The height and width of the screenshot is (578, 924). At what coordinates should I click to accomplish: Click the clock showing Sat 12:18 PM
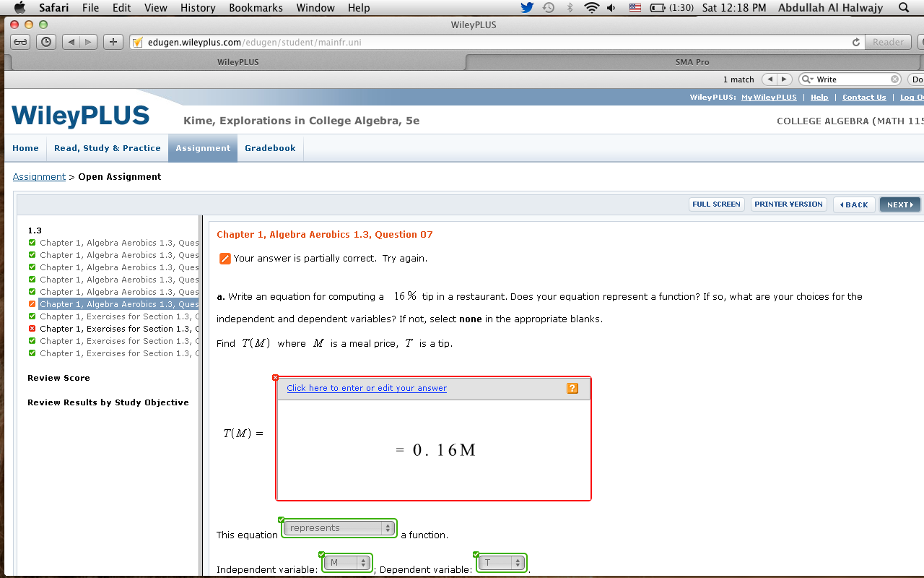click(x=734, y=8)
